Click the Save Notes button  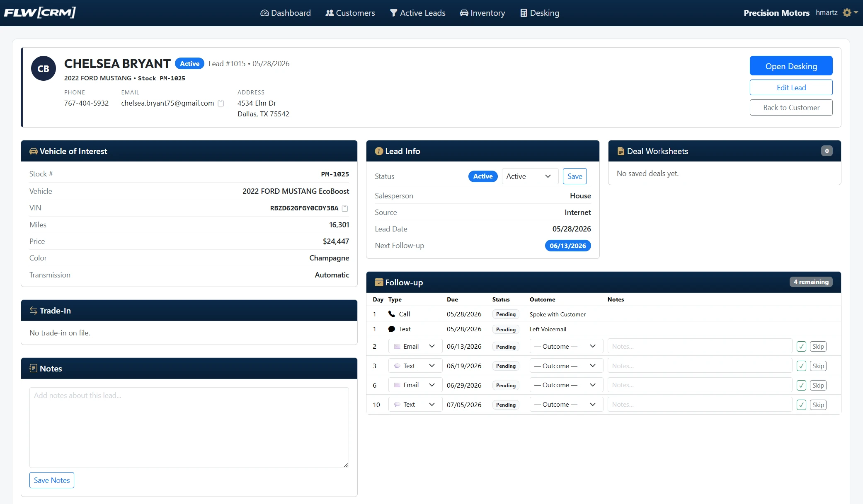point(52,480)
